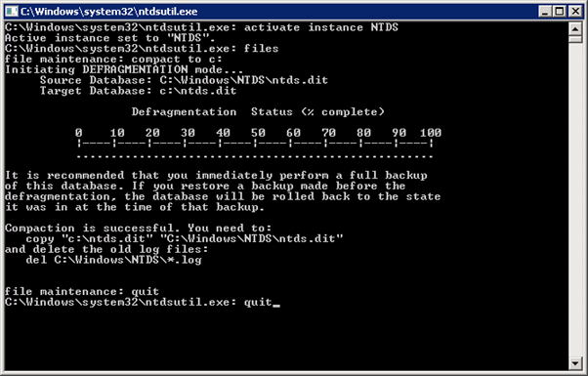Click 'Compaction is successful. You need to:' line

click(138, 228)
